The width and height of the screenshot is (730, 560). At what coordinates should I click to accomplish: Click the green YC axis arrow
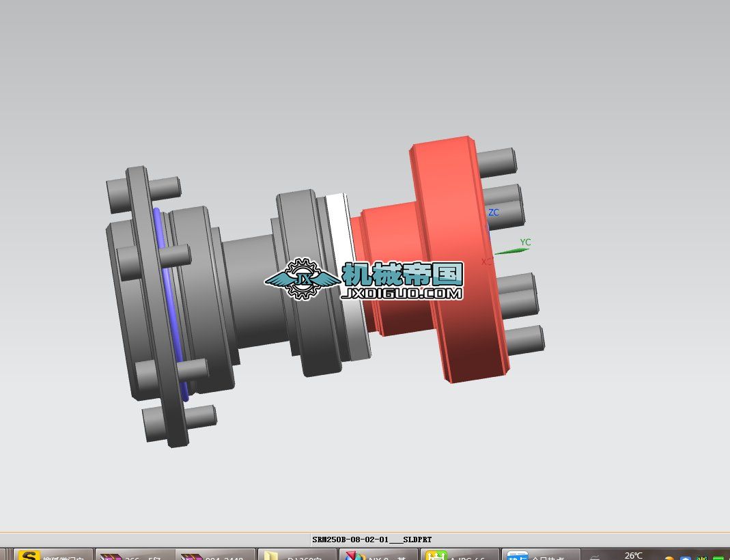[x=512, y=251]
